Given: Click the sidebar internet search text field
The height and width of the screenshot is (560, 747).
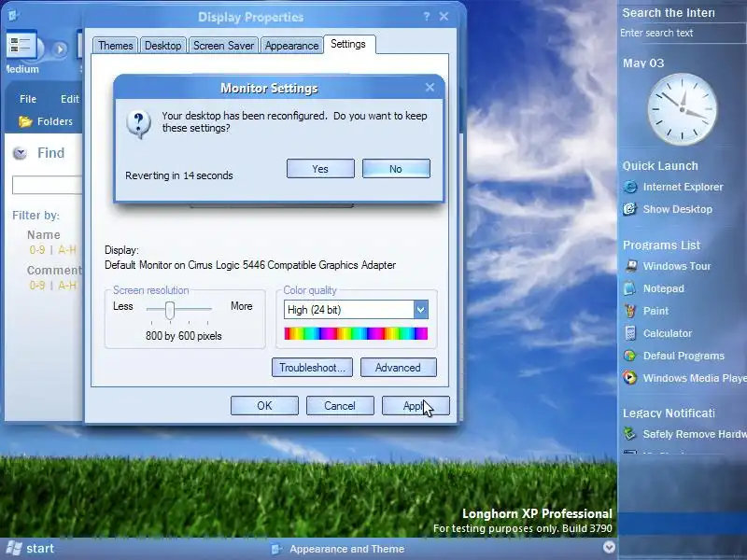Looking at the screenshot, I should (683, 33).
